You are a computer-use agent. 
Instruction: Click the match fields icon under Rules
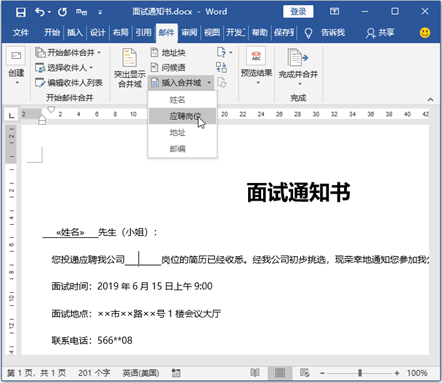(221, 67)
